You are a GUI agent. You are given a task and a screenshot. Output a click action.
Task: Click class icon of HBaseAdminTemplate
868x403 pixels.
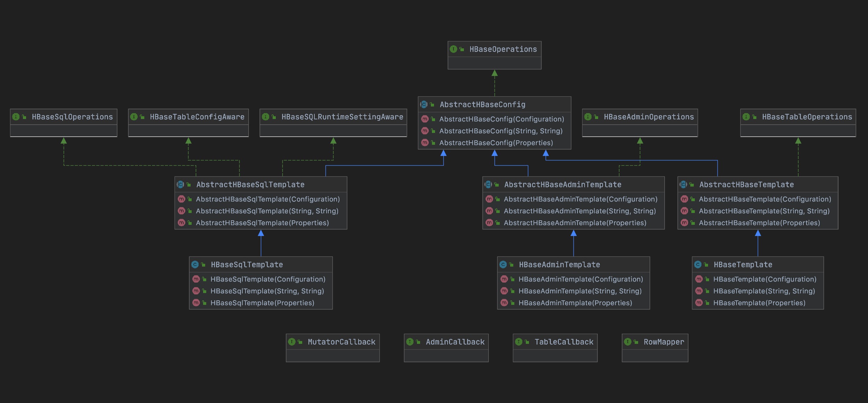(x=503, y=264)
